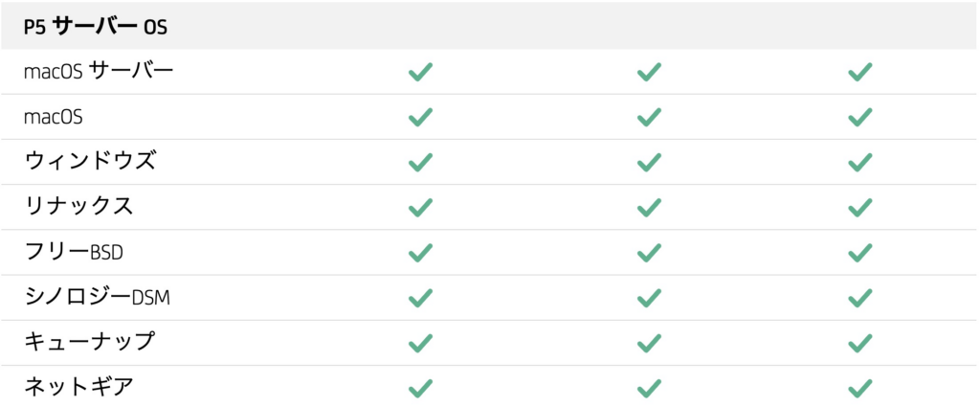Click the rightmost checkmark in macOS サーバー row
Image resolution: width=980 pixels, height=407 pixels.
(860, 72)
